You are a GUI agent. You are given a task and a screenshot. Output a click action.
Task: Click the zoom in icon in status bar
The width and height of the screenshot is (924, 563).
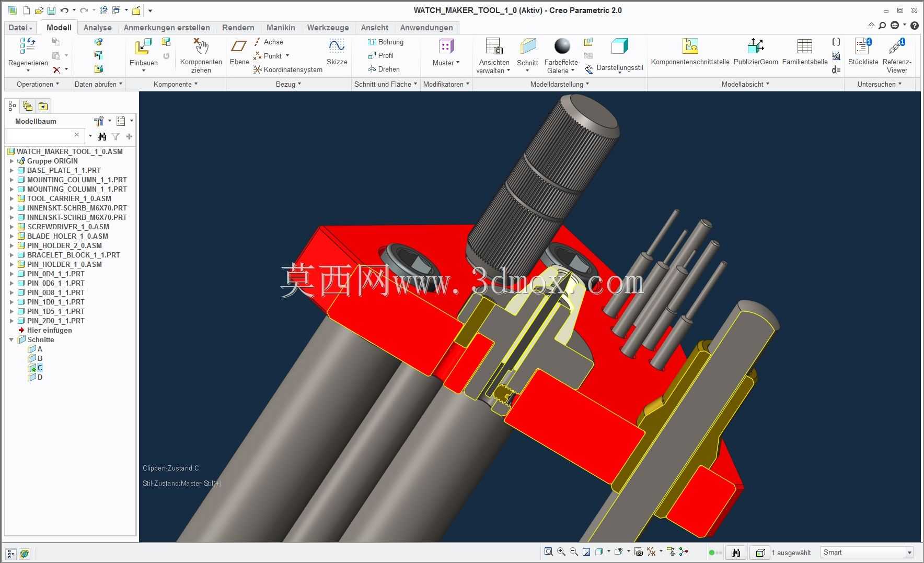561,552
